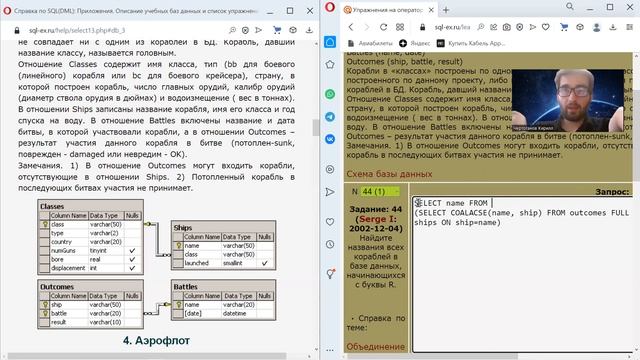Click the Battles table title in diagram
The image size is (640, 360).
point(185,287)
